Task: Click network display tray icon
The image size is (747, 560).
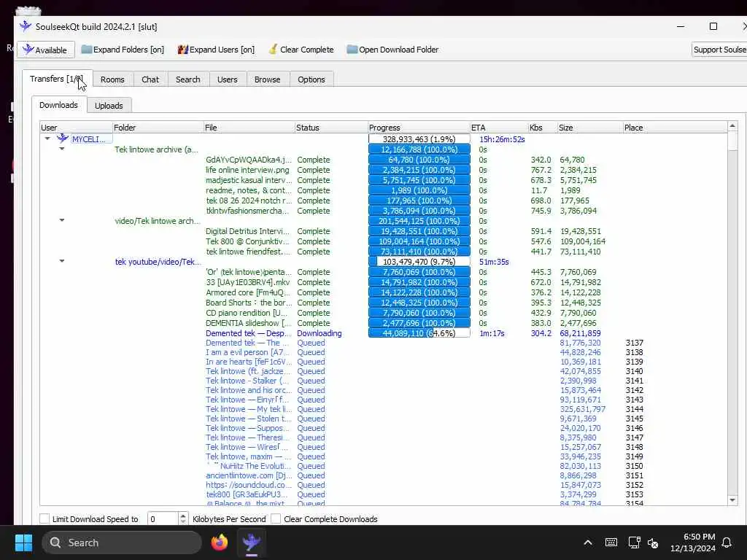Action: tap(634, 542)
